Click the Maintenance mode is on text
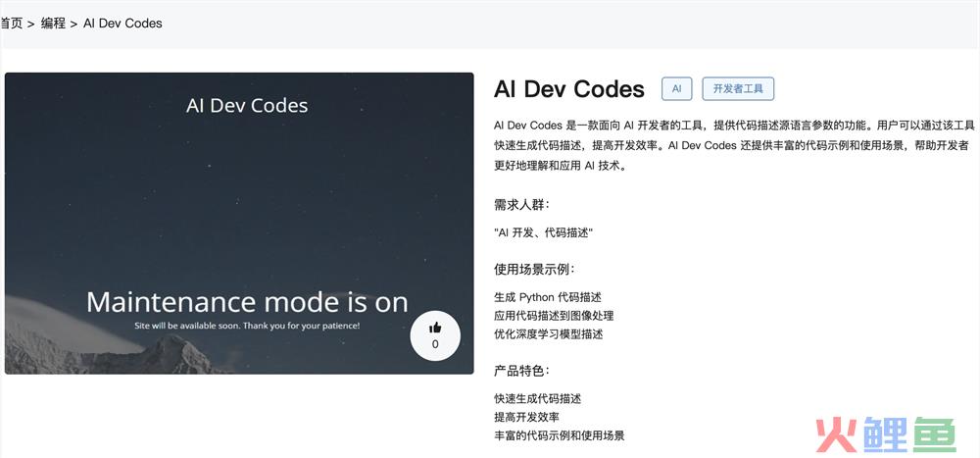The height and width of the screenshot is (458, 980). (247, 303)
